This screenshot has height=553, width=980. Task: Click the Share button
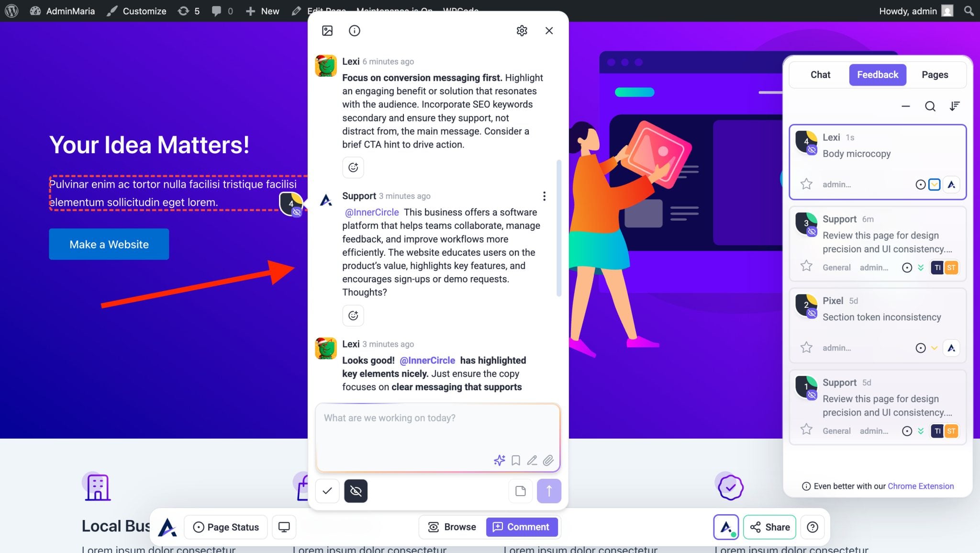pyautogui.click(x=769, y=527)
